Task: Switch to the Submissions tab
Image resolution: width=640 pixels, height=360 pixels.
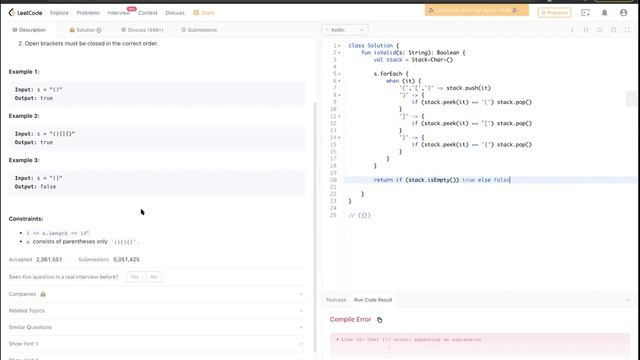Action: point(199,30)
